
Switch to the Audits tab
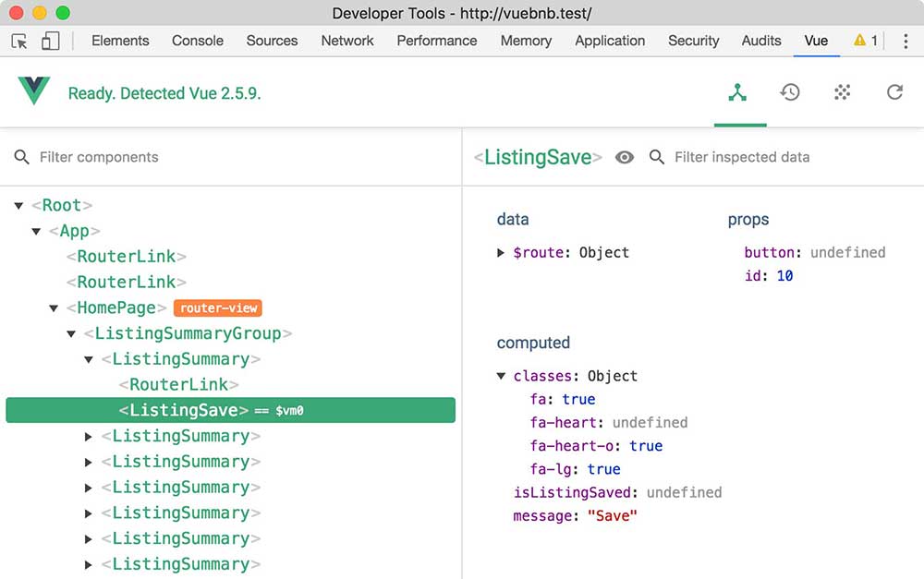point(761,41)
